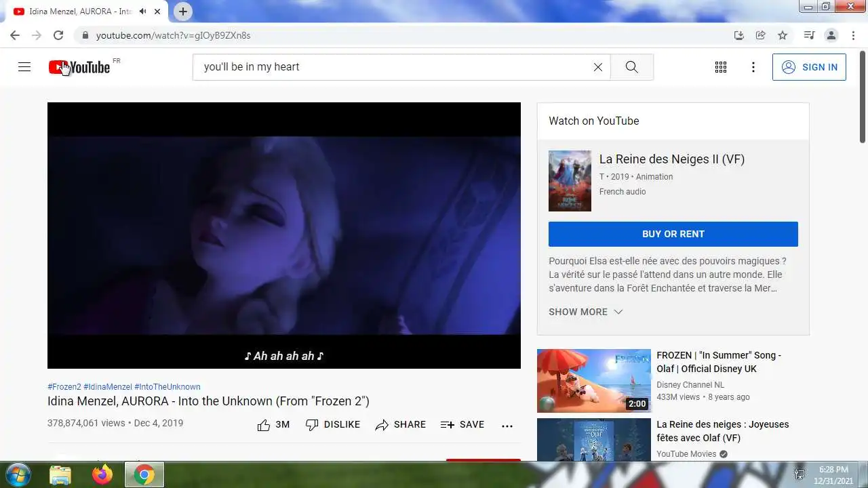The image size is (868, 488).
Task: Click YouTube Movies channel name
Action: click(686, 454)
